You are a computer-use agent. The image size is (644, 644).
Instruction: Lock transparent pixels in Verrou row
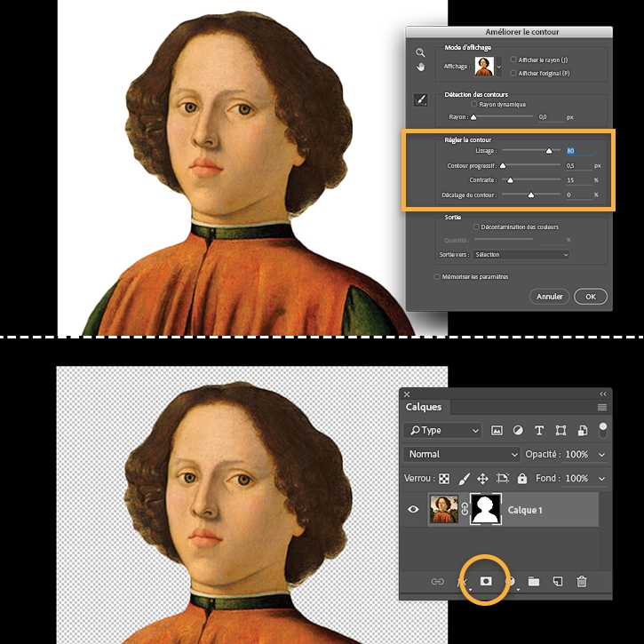444,479
